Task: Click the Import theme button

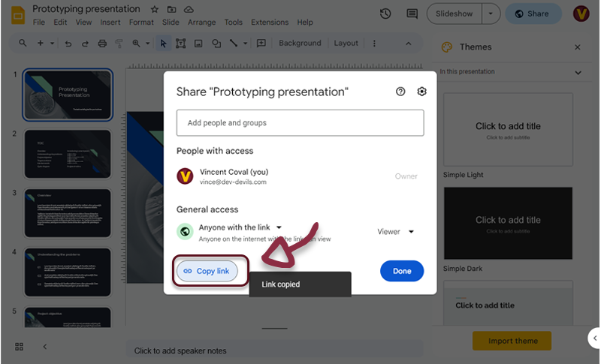Action: tap(512, 341)
